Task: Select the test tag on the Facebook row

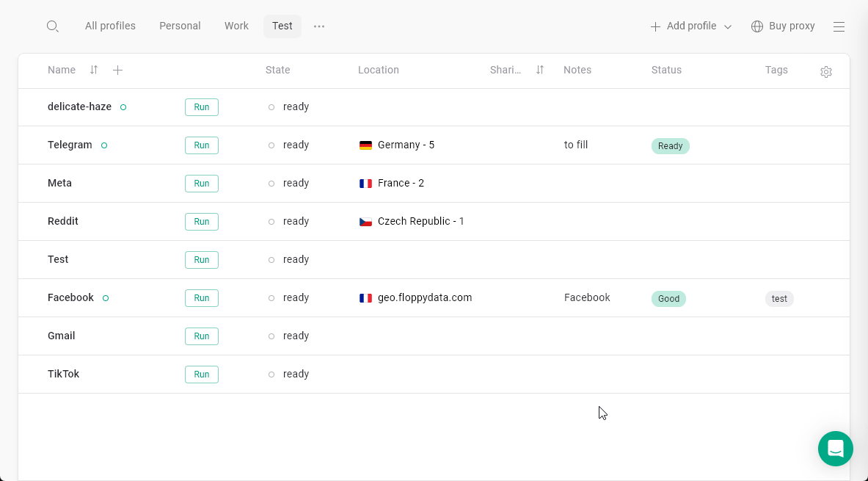Action: tap(779, 298)
